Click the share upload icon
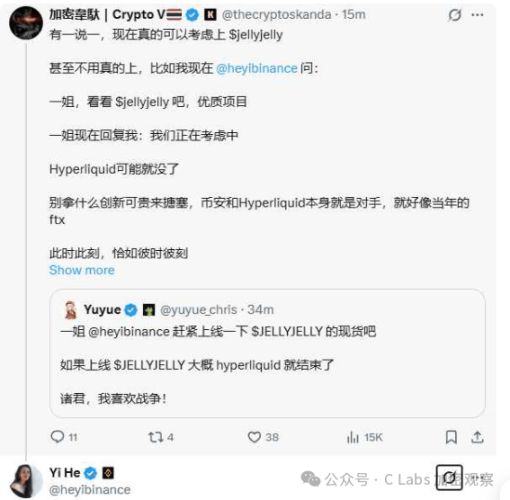510x500 pixels. click(477, 437)
